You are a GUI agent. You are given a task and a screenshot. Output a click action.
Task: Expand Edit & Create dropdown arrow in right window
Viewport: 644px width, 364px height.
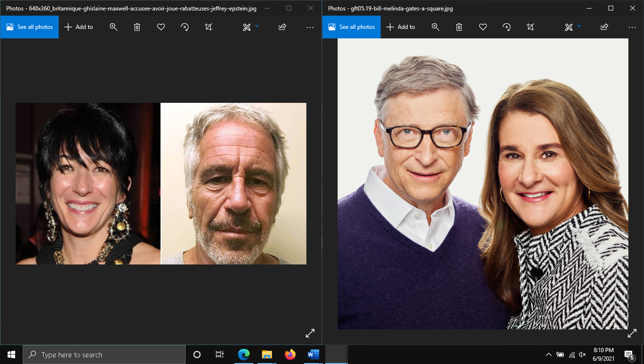pos(579,27)
